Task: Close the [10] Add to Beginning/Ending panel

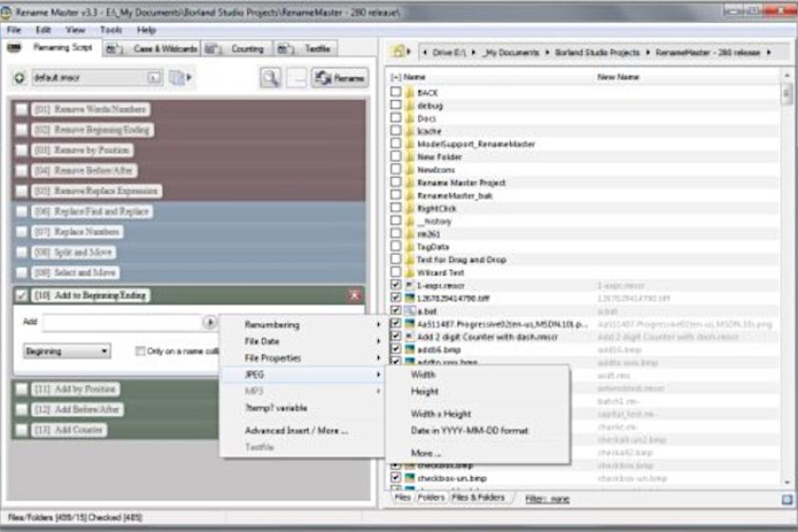Action: click(354, 294)
